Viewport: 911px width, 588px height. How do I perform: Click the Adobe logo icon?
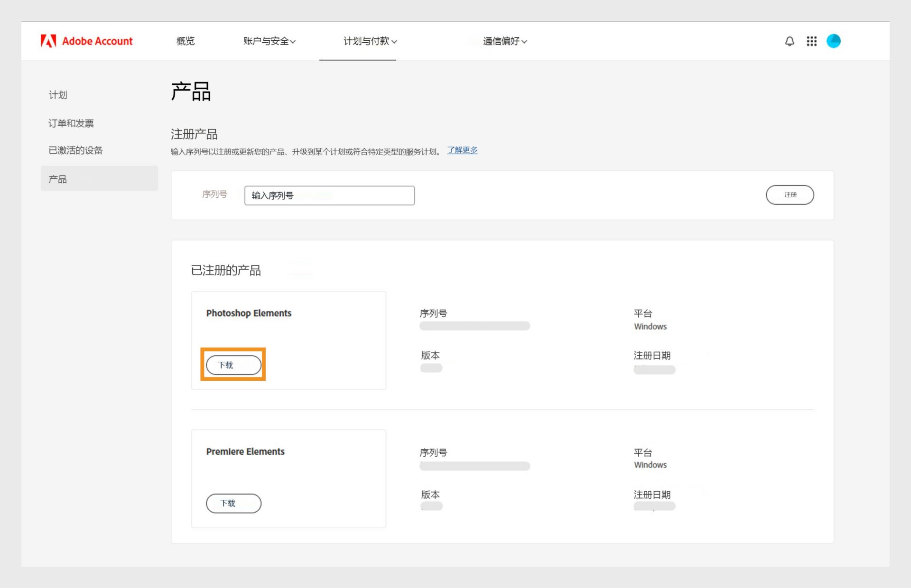coord(48,41)
